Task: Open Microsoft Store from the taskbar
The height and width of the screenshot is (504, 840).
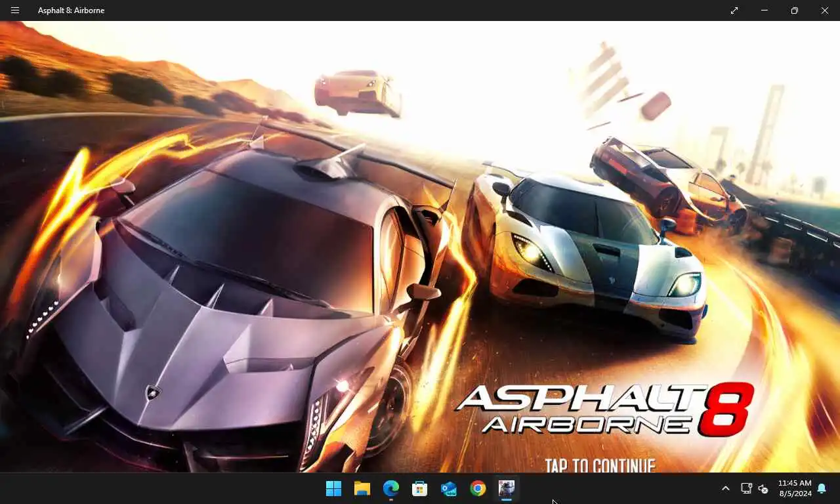Action: click(x=420, y=488)
